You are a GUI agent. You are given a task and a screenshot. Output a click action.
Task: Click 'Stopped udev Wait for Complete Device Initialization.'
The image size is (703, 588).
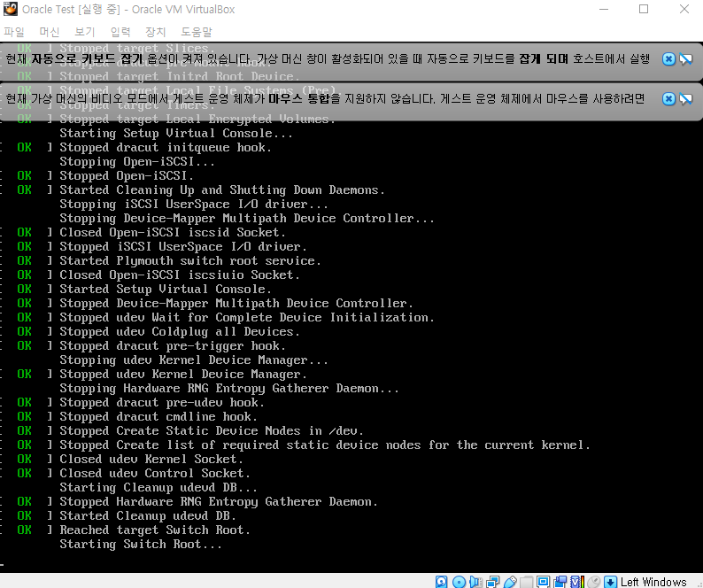[247, 318]
